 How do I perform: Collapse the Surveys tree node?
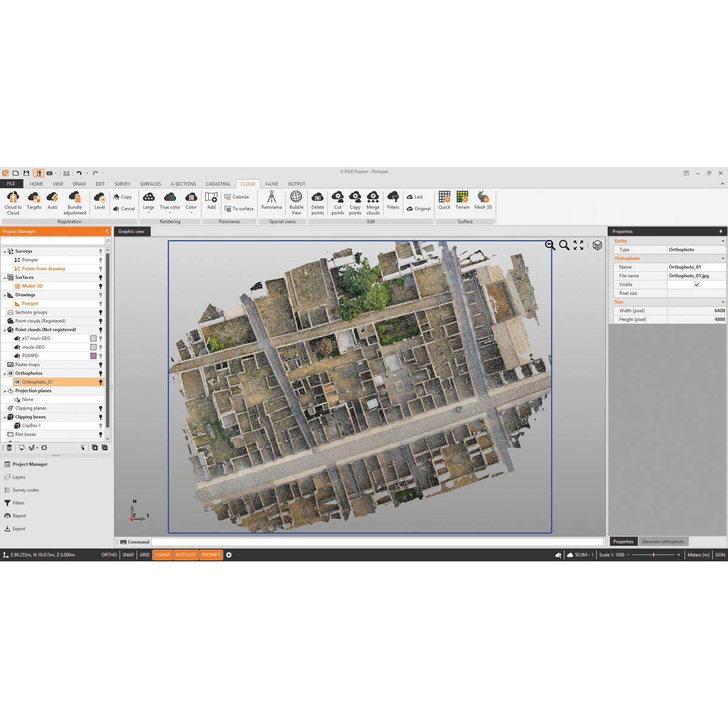click(5, 251)
